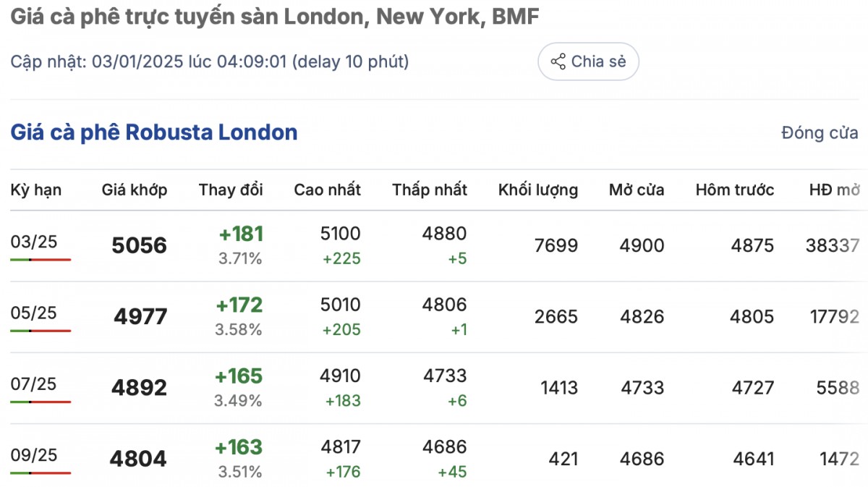Open the 03/25 contract term

coord(34,242)
